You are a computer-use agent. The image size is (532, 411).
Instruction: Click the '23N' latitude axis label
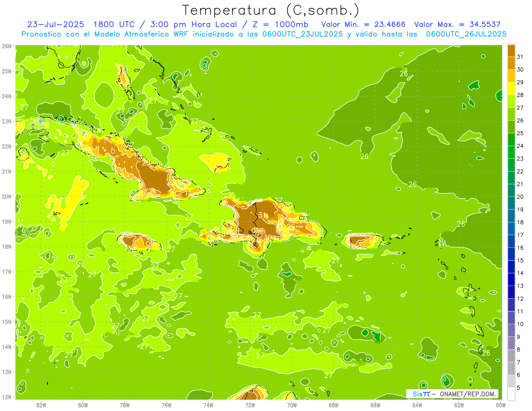(7, 121)
